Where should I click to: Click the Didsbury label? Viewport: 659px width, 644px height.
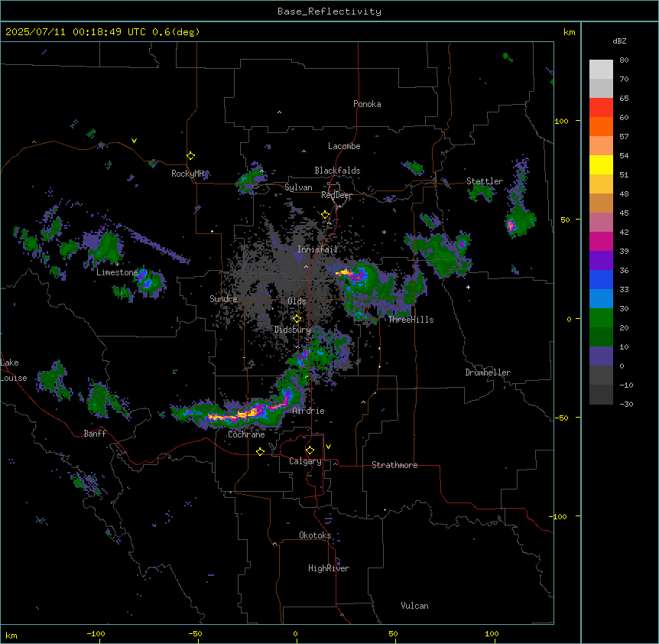[293, 330]
